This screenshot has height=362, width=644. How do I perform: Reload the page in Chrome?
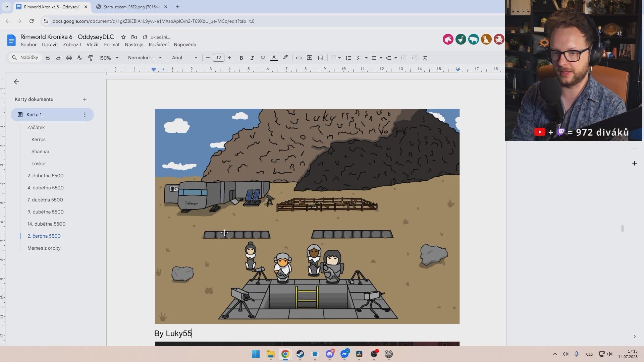(x=32, y=21)
